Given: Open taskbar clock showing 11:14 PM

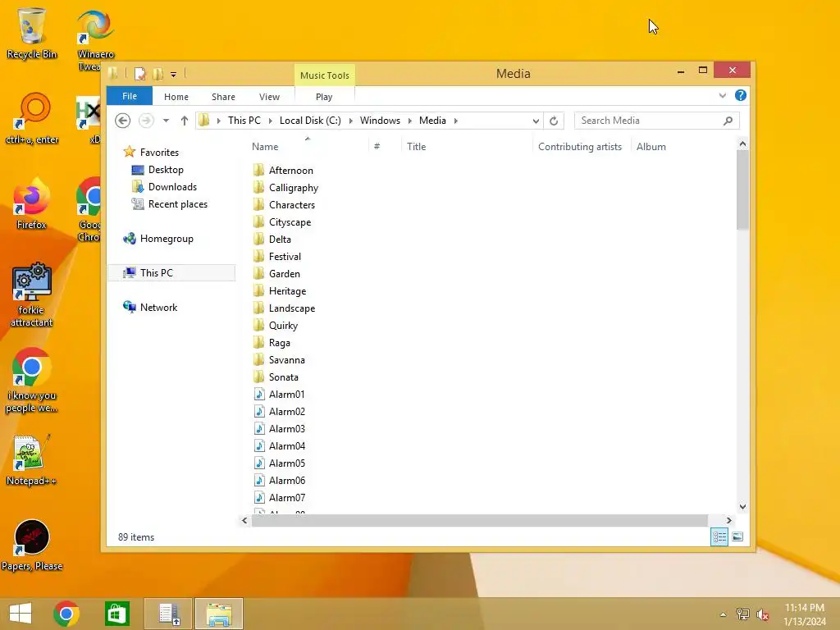Looking at the screenshot, I should [x=805, y=614].
